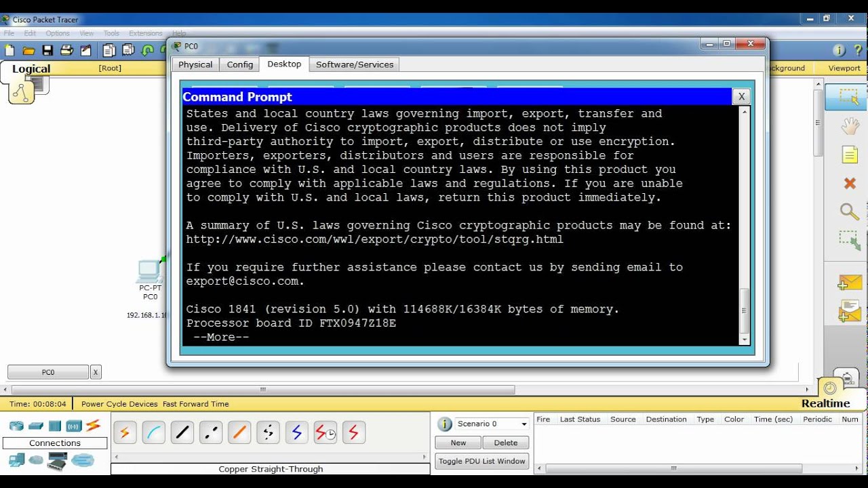This screenshot has width=868, height=488.
Task: Open the Software/Services tab
Action: pos(355,64)
